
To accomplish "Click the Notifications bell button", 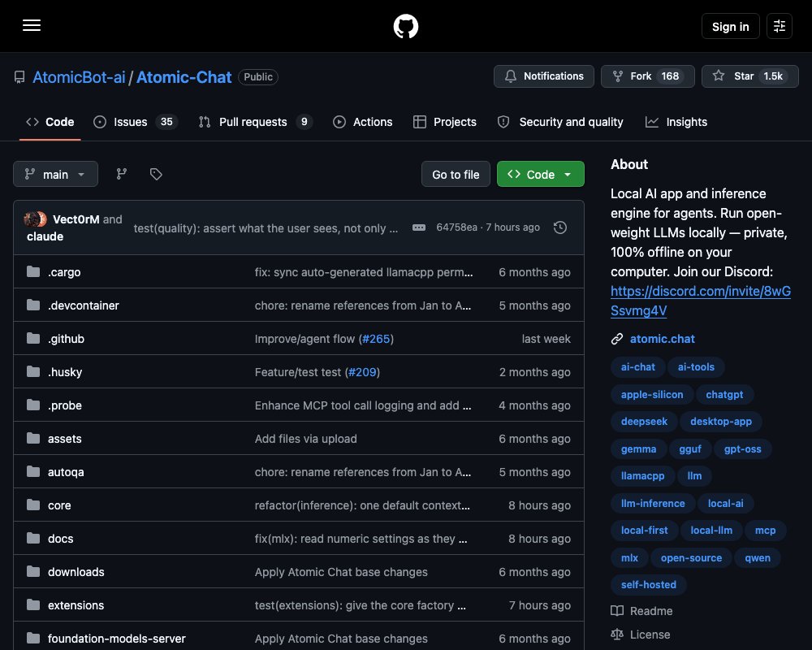I will [x=544, y=76].
